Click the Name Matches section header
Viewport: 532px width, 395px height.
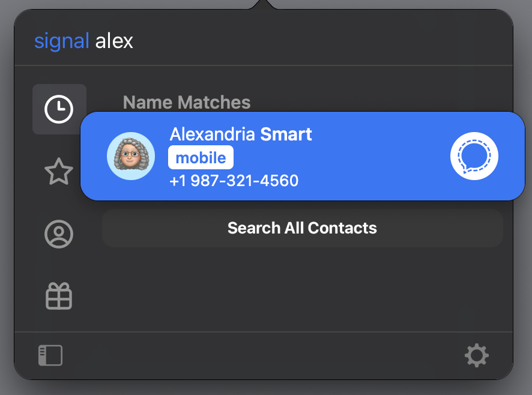point(187,102)
